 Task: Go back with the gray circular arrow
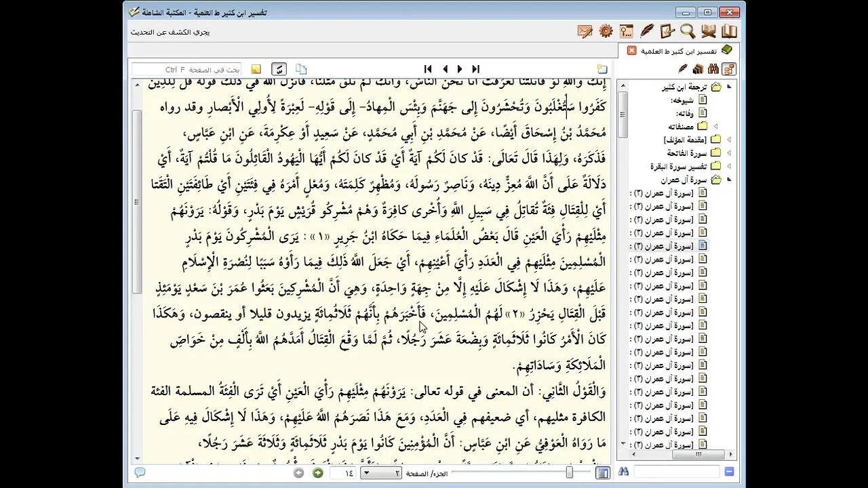pyautogui.click(x=298, y=472)
